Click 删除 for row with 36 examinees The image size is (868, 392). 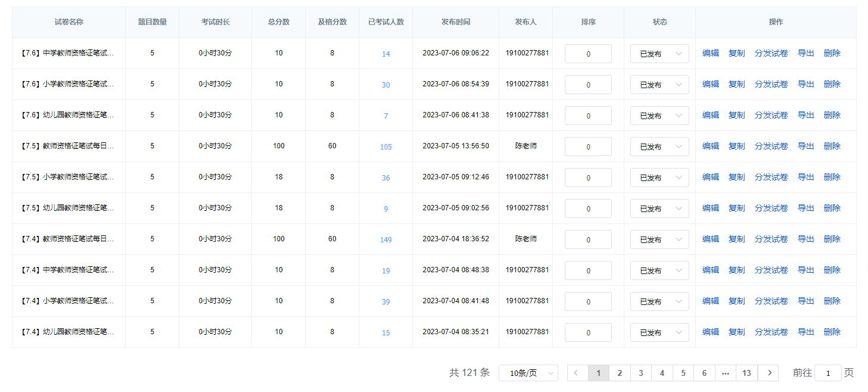pyautogui.click(x=832, y=177)
